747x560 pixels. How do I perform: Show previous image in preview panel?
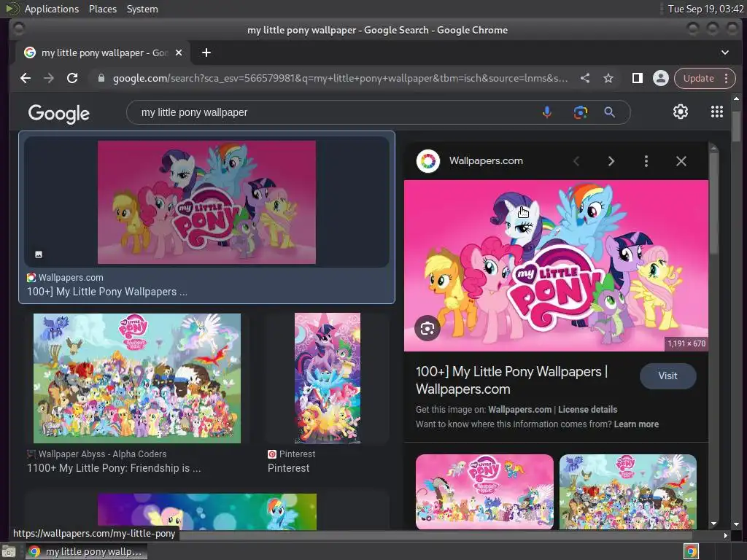pos(576,161)
